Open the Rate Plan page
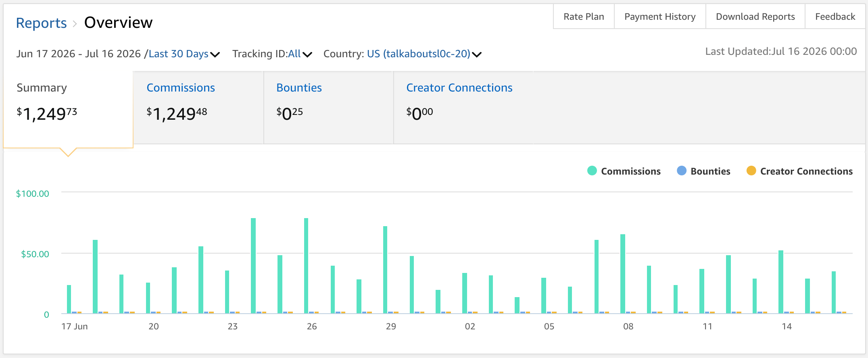 pos(584,17)
